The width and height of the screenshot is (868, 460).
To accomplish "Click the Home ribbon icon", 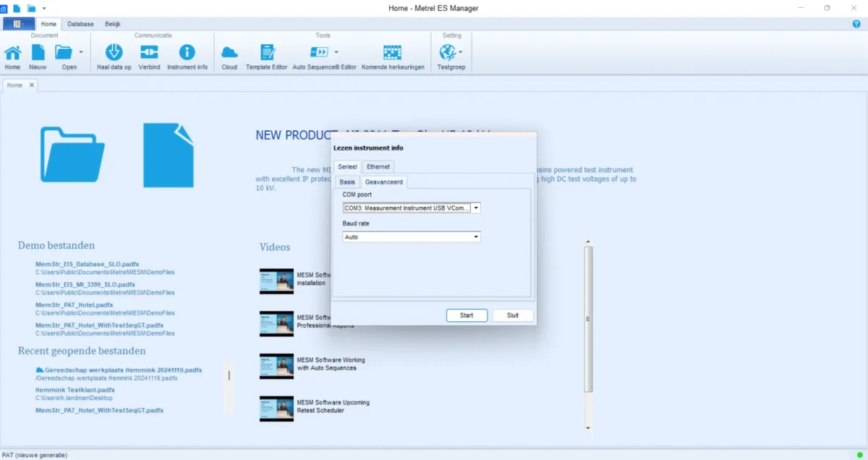I will [x=12, y=53].
